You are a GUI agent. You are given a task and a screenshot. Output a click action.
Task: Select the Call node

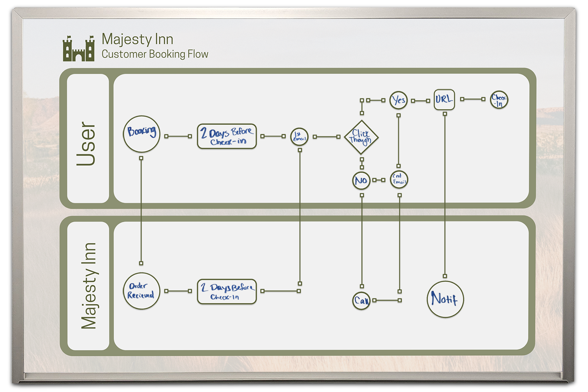pyautogui.click(x=361, y=300)
